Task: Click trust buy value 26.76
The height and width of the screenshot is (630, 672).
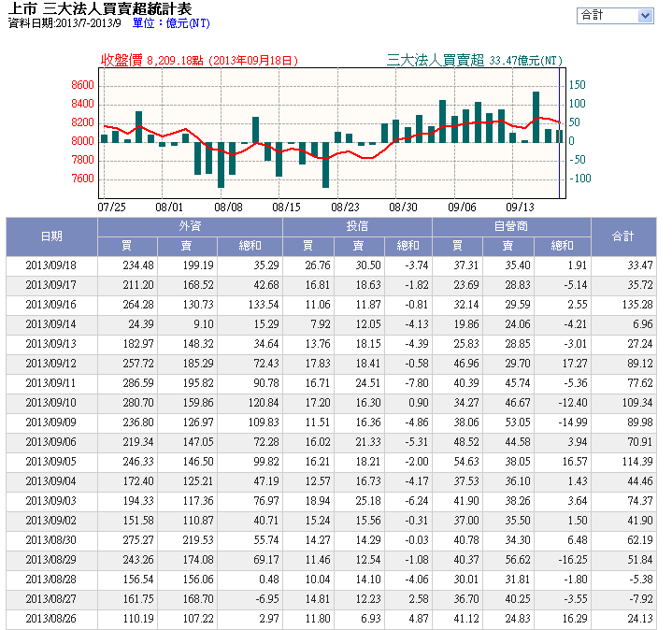Action: tap(318, 265)
